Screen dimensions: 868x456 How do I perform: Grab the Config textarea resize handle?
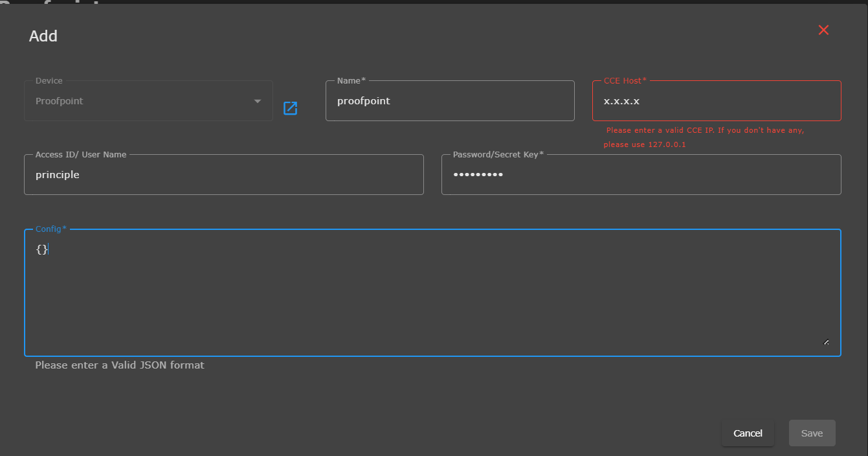pos(826,342)
